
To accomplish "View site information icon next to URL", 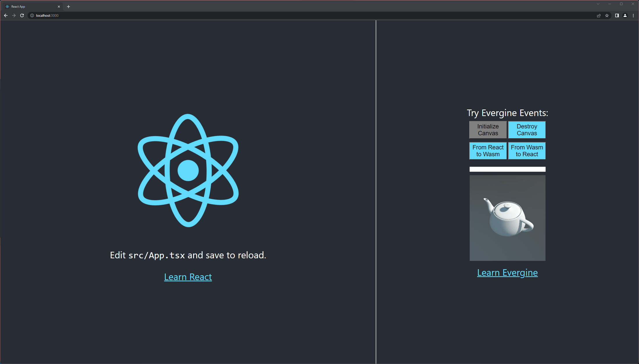I will 32,15.
